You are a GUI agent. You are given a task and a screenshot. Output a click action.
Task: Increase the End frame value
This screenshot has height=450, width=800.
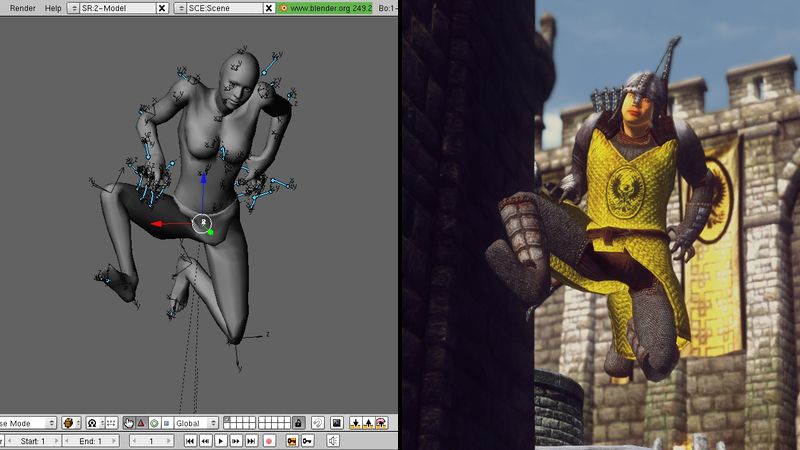point(115,441)
